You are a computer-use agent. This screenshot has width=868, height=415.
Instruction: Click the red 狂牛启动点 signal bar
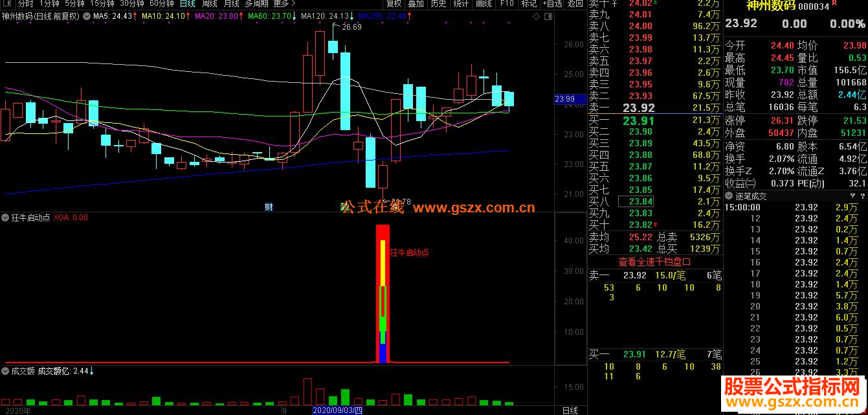(383, 293)
